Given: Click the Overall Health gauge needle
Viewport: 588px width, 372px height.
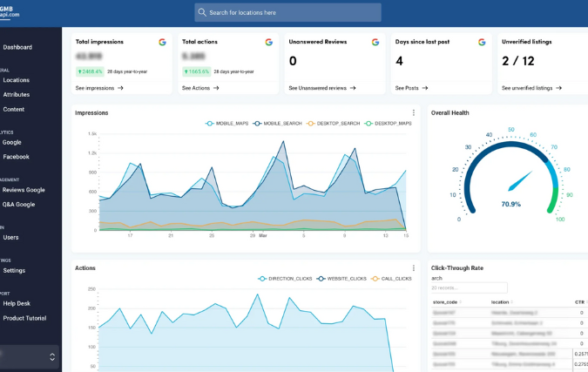Looking at the screenshot, I should coord(521,180).
